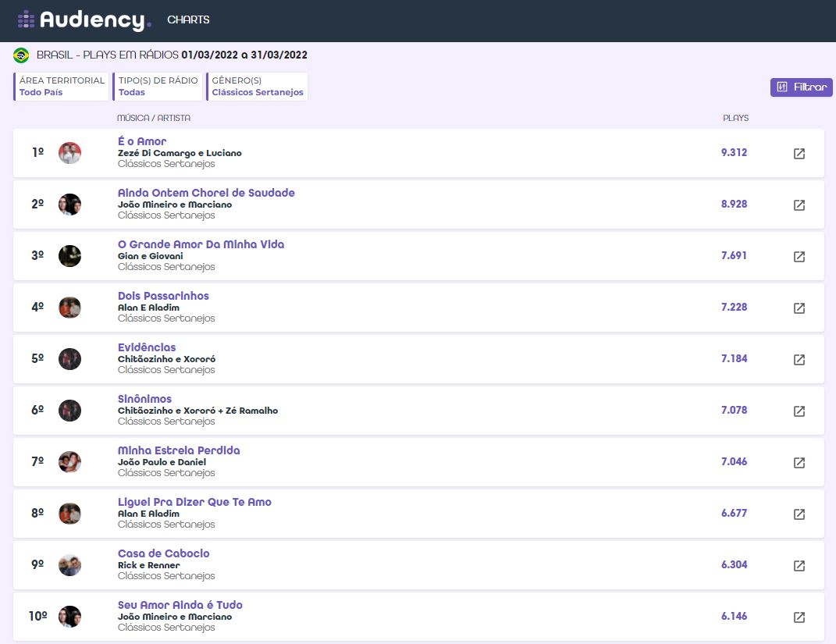Screen dimensions: 836x644
Task: Open song link Ainda Ontem Chorei de Saudade
Action: [x=206, y=193]
